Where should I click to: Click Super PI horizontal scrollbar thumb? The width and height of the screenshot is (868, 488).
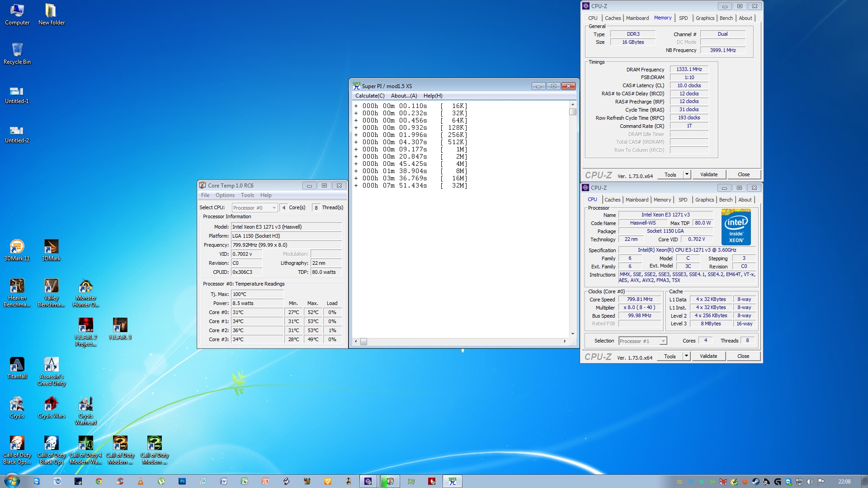point(363,342)
